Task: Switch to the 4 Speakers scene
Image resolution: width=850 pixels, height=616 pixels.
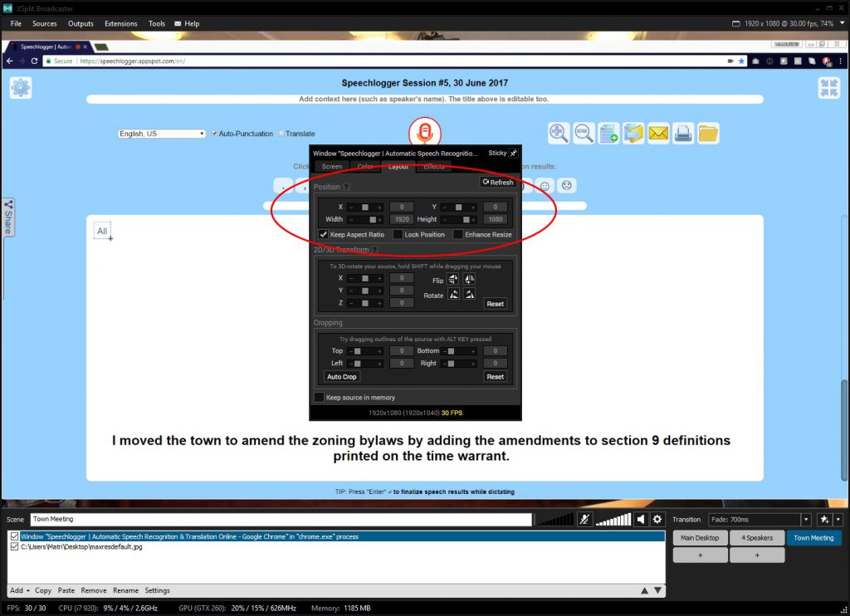Action: coord(757,538)
